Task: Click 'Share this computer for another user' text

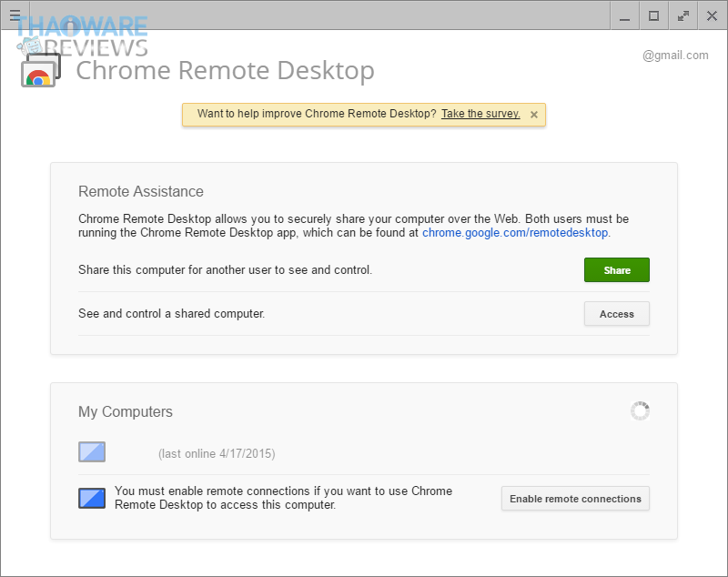Action: coord(225,270)
